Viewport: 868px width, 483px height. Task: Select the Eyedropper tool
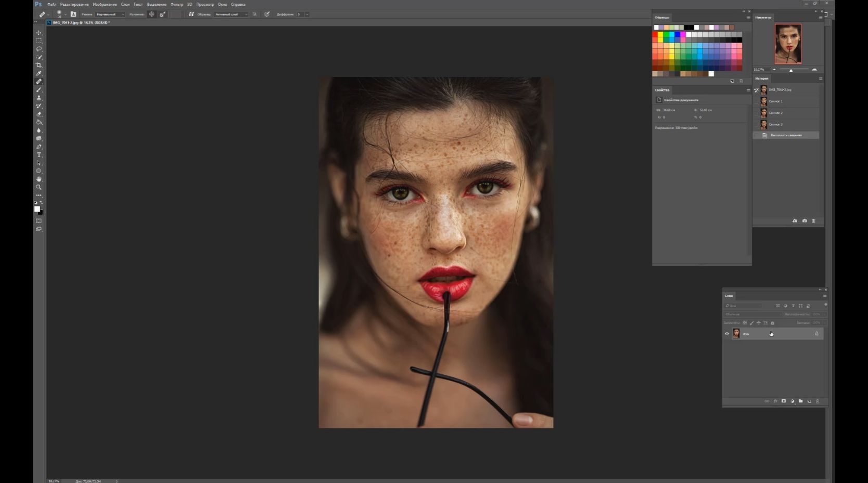click(39, 73)
